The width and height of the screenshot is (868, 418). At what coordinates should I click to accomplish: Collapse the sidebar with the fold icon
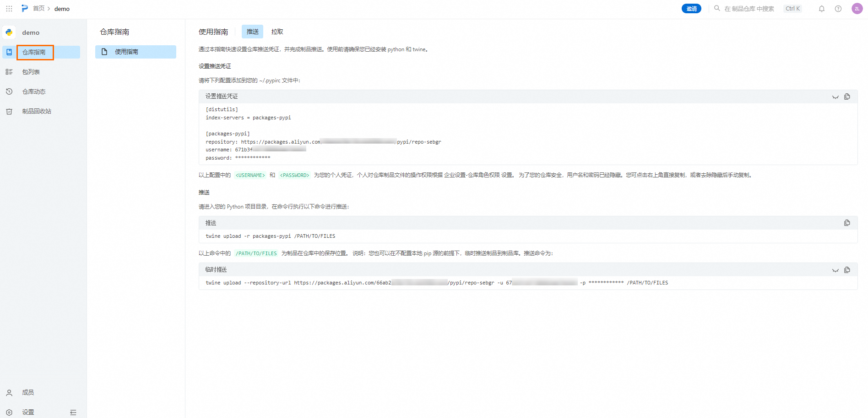point(73,412)
